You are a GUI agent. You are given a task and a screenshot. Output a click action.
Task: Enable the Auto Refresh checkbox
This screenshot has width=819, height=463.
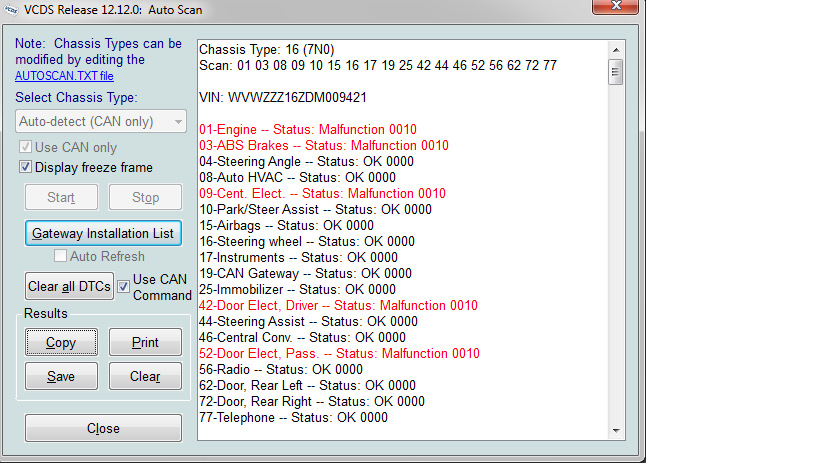coord(61,256)
